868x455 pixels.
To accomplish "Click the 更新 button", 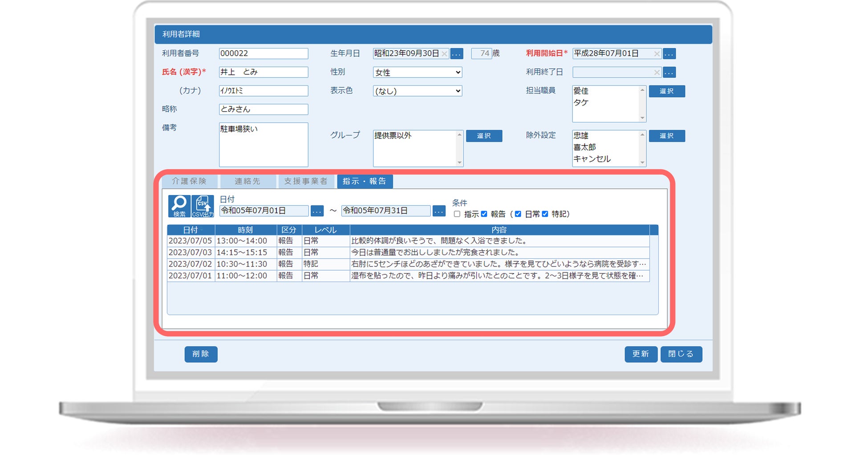I will pyautogui.click(x=641, y=354).
